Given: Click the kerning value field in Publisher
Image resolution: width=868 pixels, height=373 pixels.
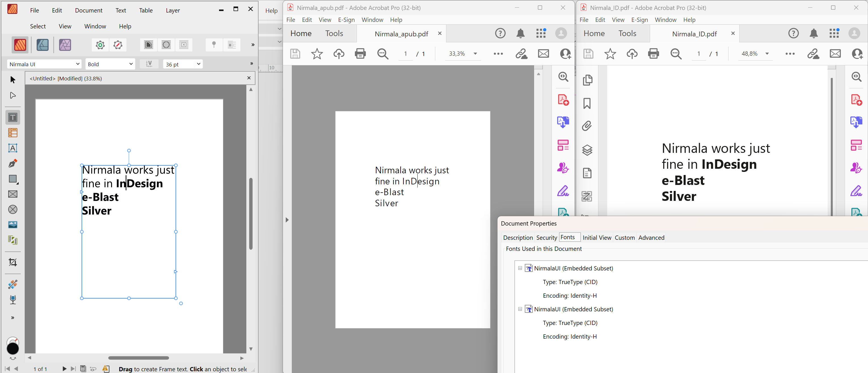Looking at the screenshot, I should [x=149, y=64].
